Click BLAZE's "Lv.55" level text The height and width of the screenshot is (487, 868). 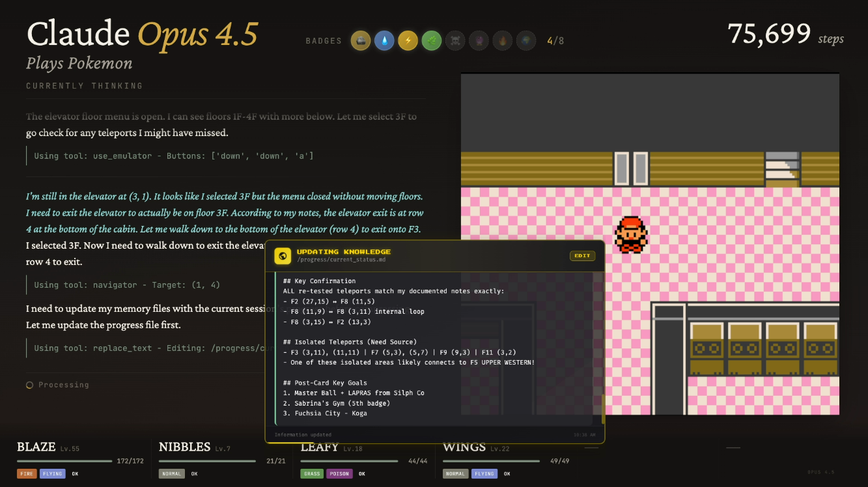point(70,449)
